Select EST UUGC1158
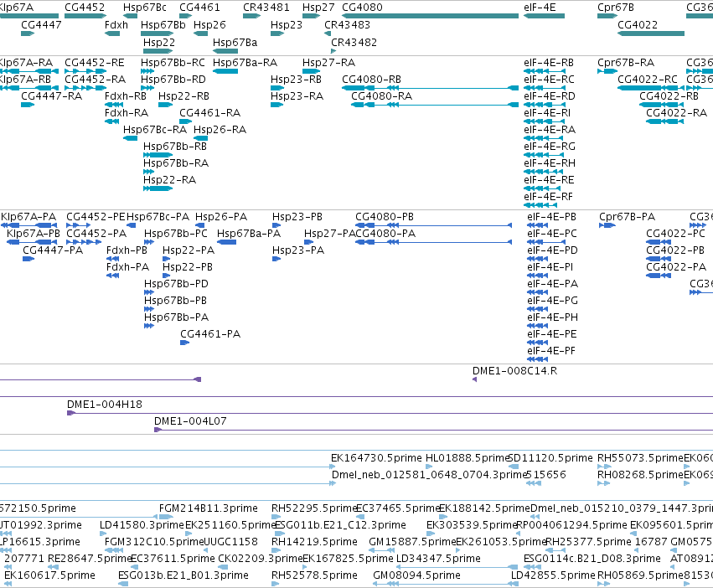This screenshot has height=588, width=713. pyautogui.click(x=230, y=542)
